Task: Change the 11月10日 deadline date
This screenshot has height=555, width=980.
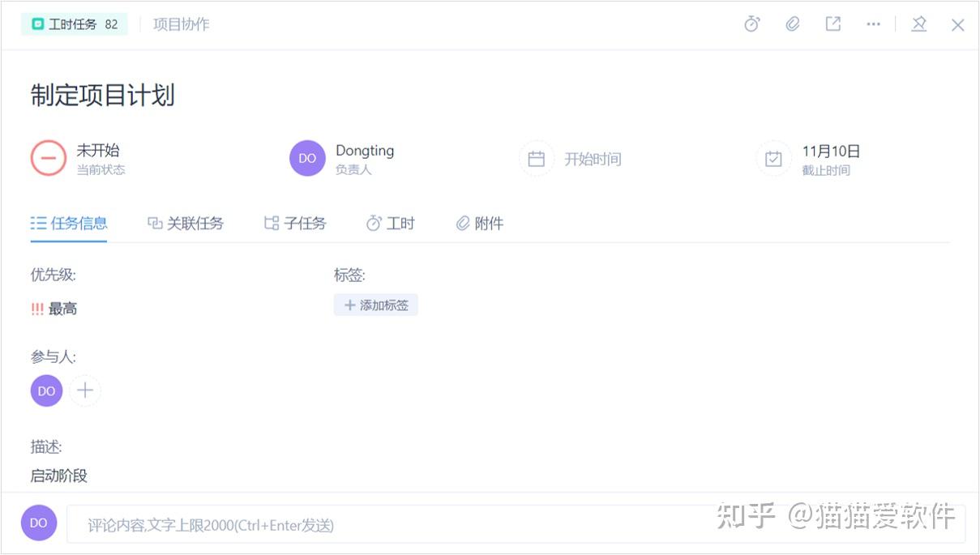Action: tap(831, 151)
